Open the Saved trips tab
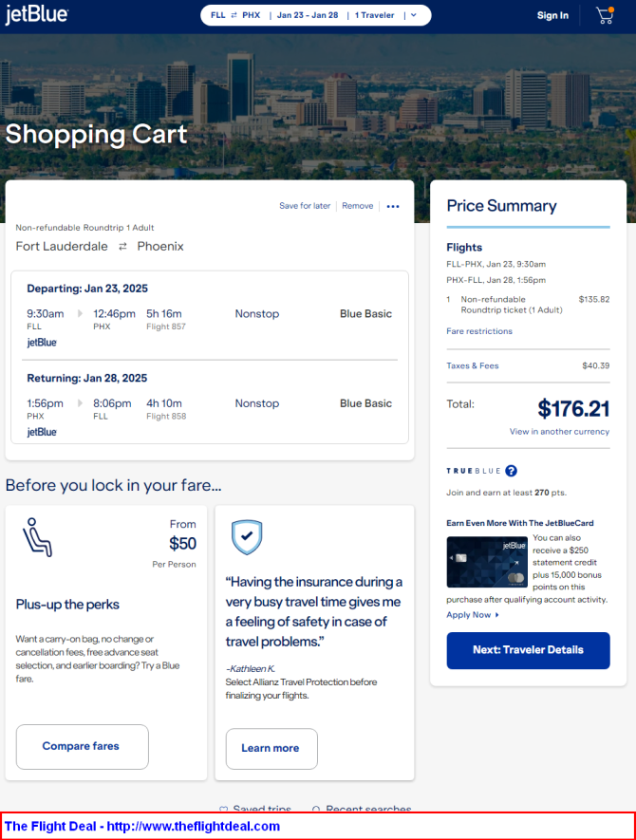 pyautogui.click(x=256, y=810)
